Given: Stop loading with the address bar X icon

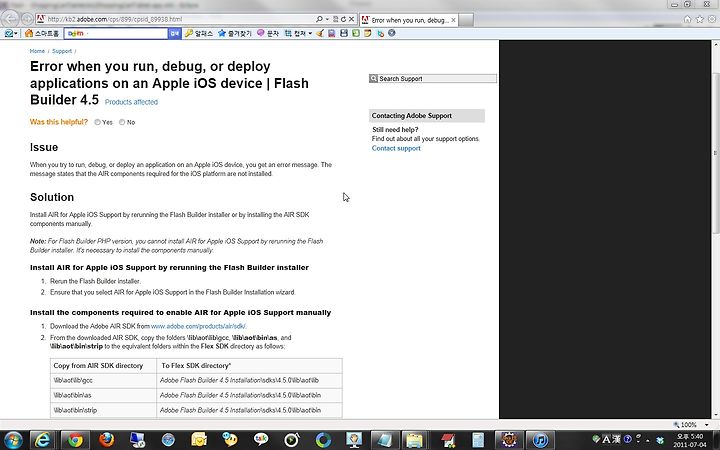Looking at the screenshot, I should (x=351, y=19).
